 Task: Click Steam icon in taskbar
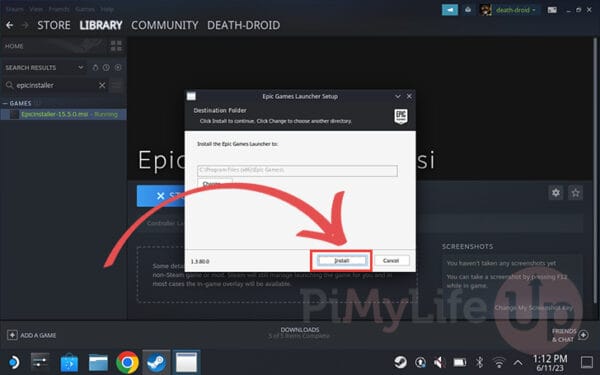[x=157, y=362]
